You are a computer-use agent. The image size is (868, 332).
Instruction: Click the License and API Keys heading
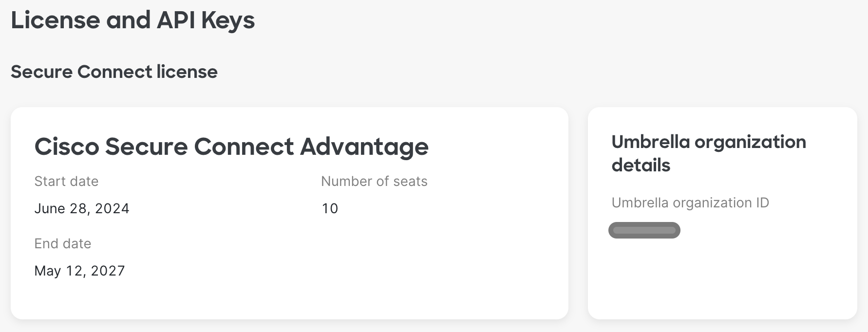pyautogui.click(x=132, y=20)
